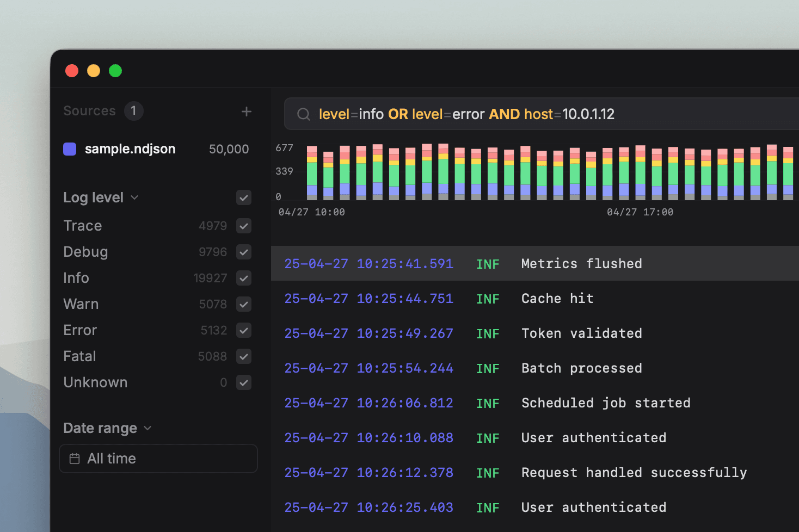Select the sample.ndjson source
The height and width of the screenshot is (532, 799).
click(156, 149)
